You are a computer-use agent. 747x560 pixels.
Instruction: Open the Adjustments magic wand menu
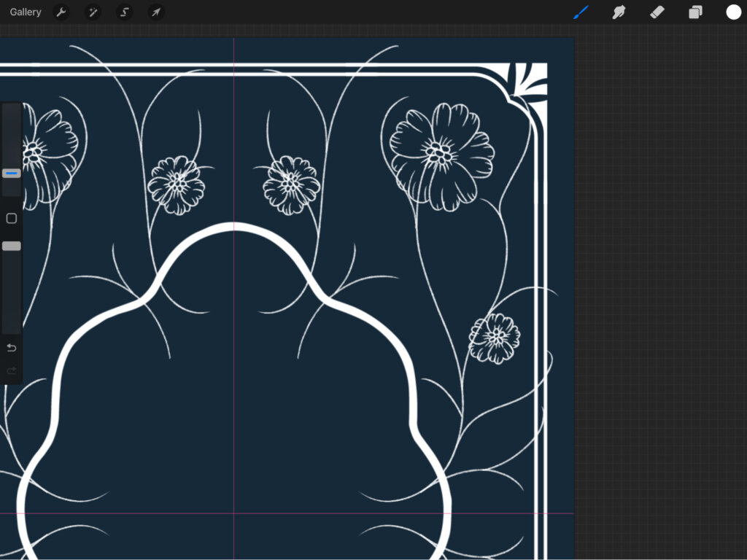coord(93,12)
